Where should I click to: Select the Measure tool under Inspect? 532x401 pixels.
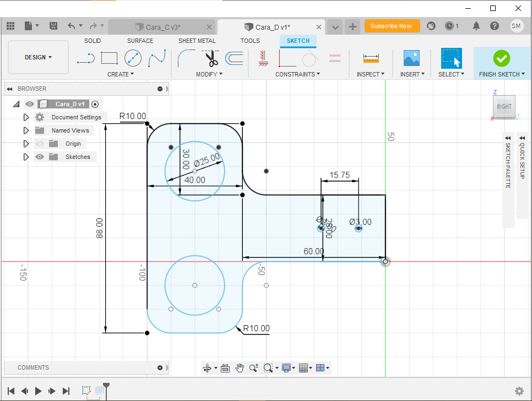pyautogui.click(x=371, y=58)
